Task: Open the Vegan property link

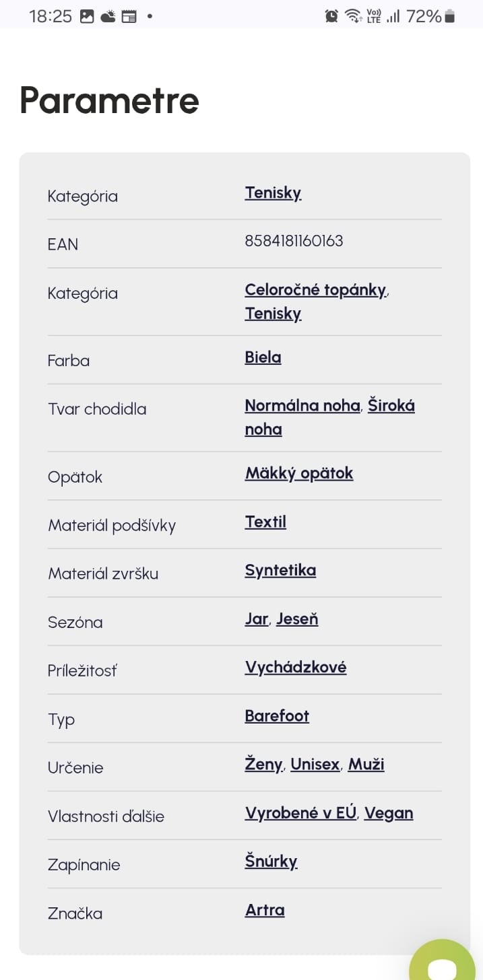Action: point(389,813)
